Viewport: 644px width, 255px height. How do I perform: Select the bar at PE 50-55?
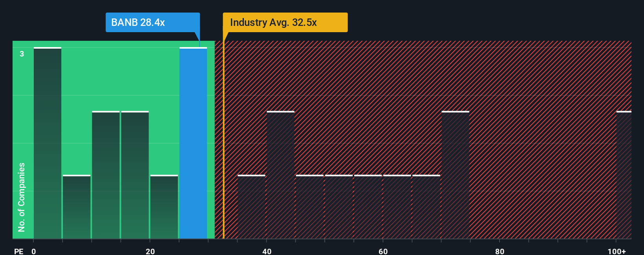pos(339,207)
